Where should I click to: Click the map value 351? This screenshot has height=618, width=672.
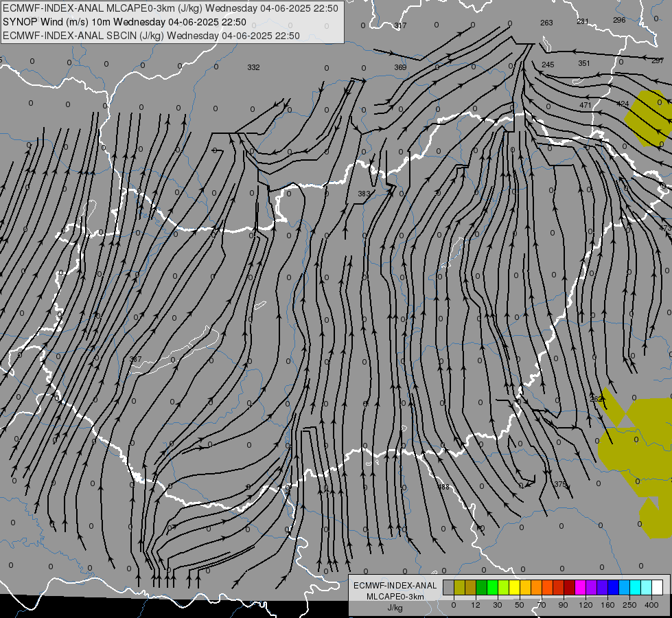pos(584,63)
